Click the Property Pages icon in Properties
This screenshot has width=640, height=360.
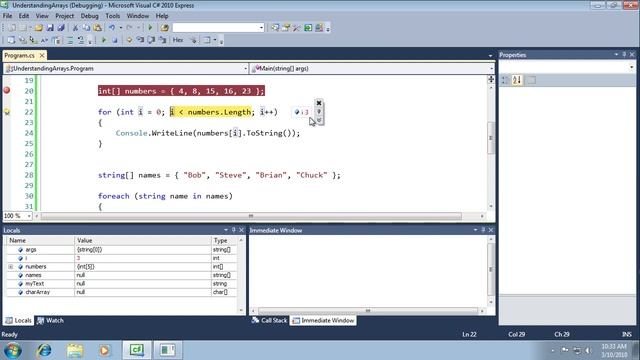click(531, 80)
